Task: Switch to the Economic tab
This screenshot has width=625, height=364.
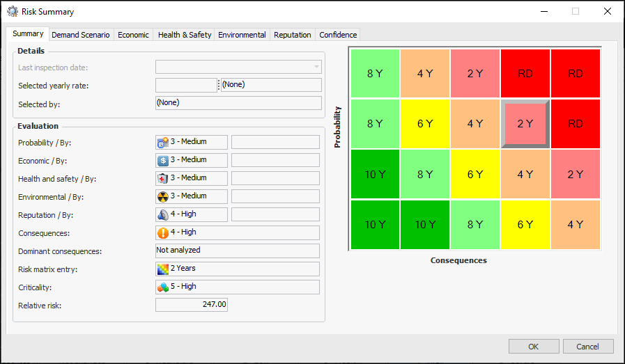Action: 133,35
